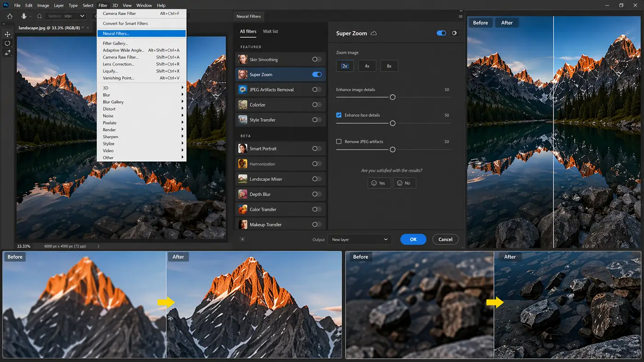Click the Enhance image details slider handle

point(392,97)
